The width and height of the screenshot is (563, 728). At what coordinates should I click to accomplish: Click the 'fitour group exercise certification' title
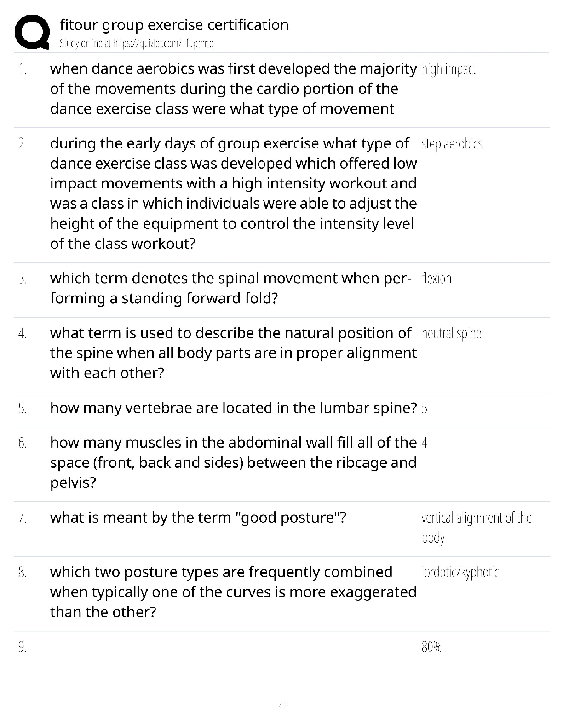pos(174,25)
